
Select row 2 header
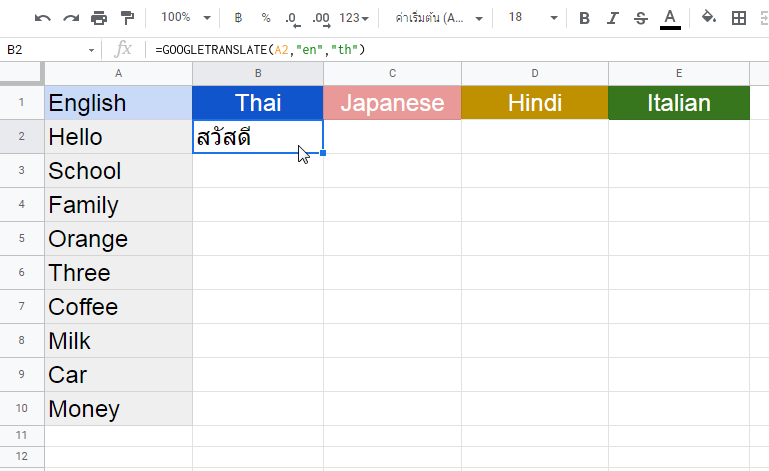click(22, 136)
